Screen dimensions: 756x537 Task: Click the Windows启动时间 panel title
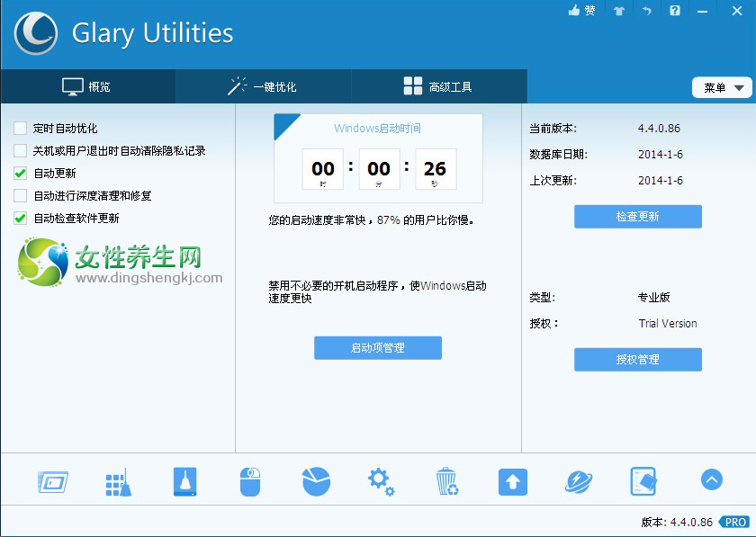[x=377, y=129]
